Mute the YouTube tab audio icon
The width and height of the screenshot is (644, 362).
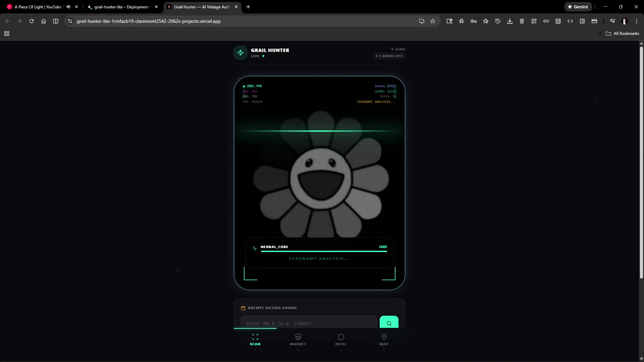tap(68, 7)
